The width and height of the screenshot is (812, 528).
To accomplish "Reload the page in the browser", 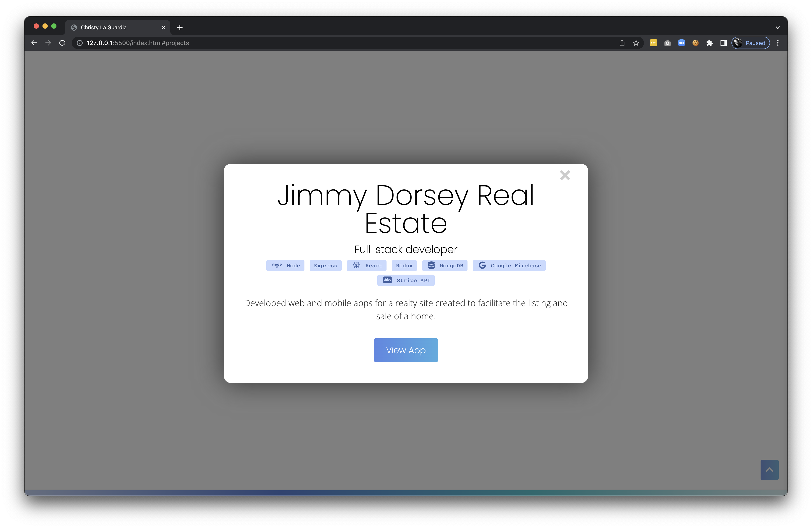I will [x=62, y=43].
